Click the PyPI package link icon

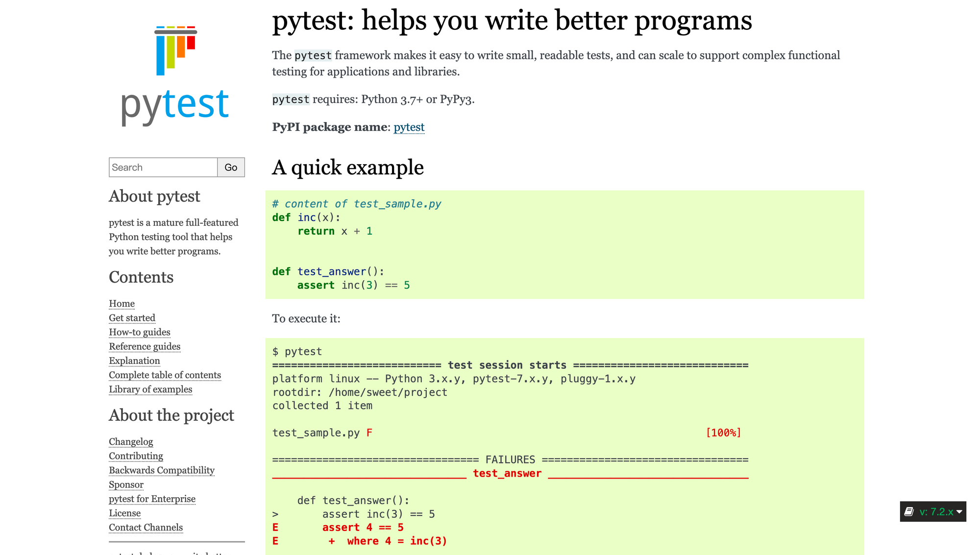point(409,127)
